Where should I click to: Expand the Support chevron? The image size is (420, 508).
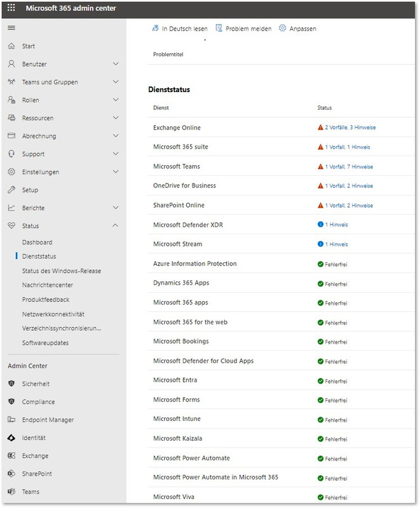(116, 154)
